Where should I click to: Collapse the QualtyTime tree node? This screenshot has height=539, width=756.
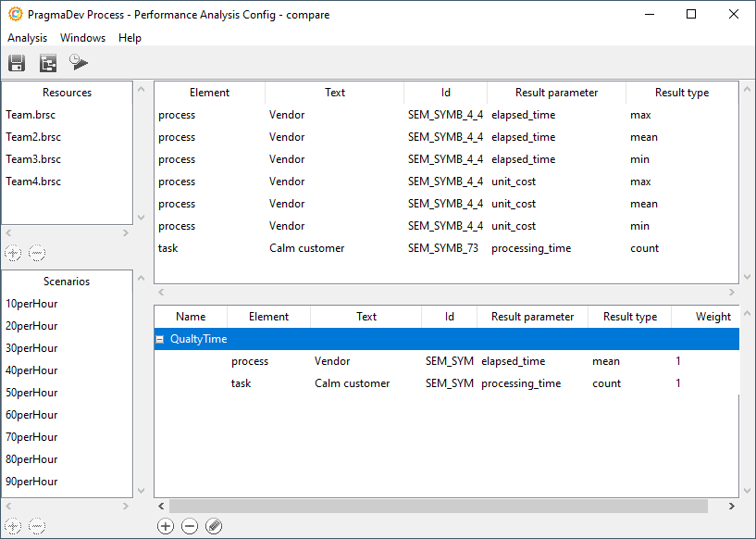point(160,339)
